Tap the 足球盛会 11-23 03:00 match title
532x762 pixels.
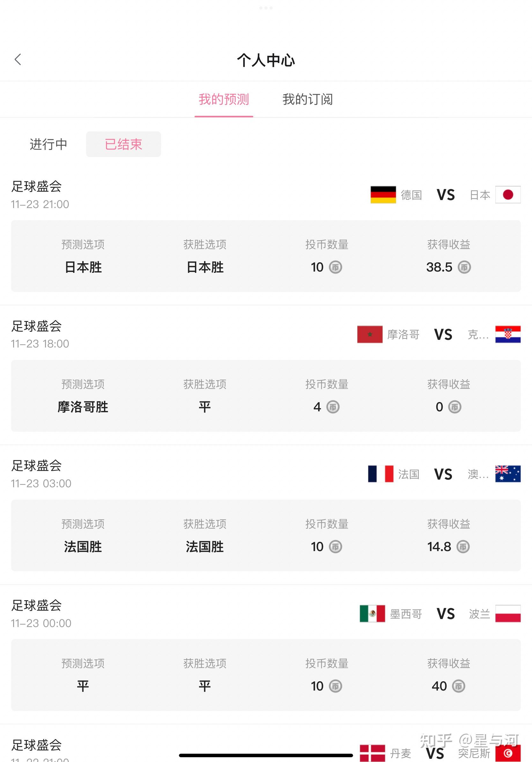36,466
